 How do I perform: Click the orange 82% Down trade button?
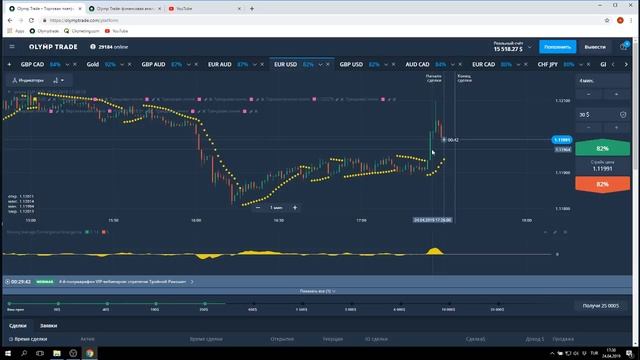tap(602, 184)
